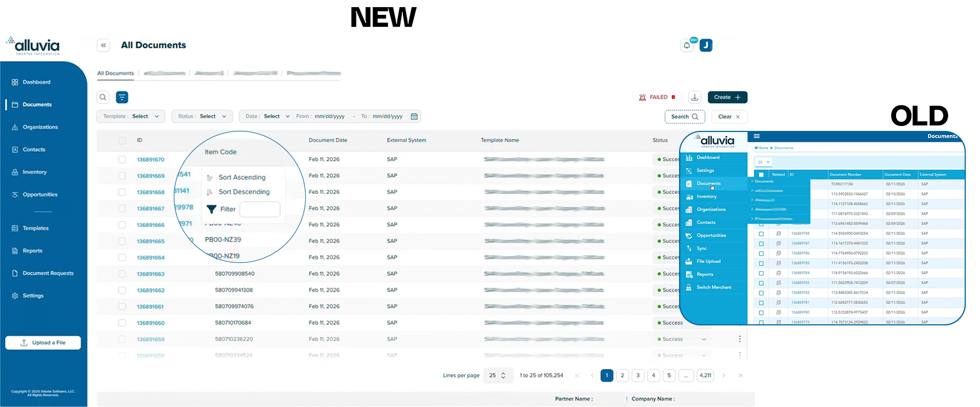
Task: Click the user avatar J icon
Action: [x=706, y=45]
